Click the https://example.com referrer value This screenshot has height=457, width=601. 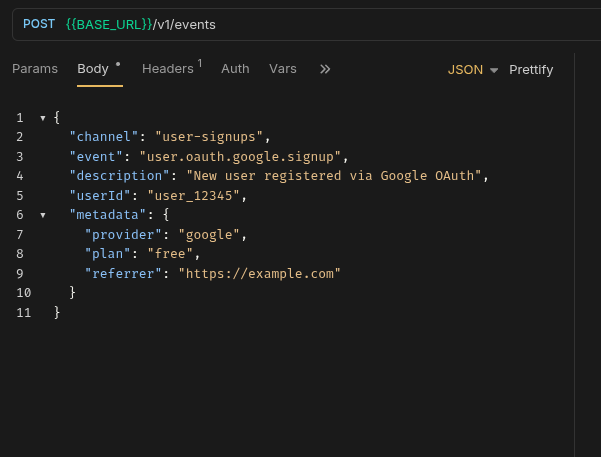(260, 273)
